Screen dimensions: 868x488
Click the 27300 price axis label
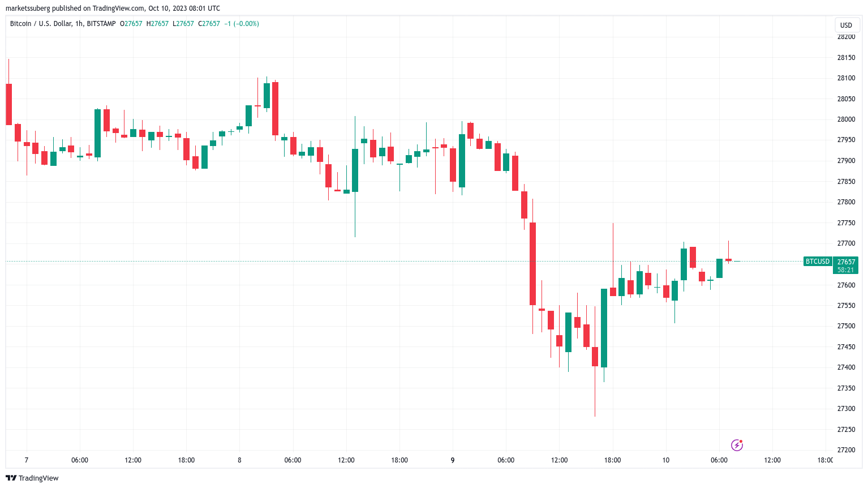coord(846,409)
